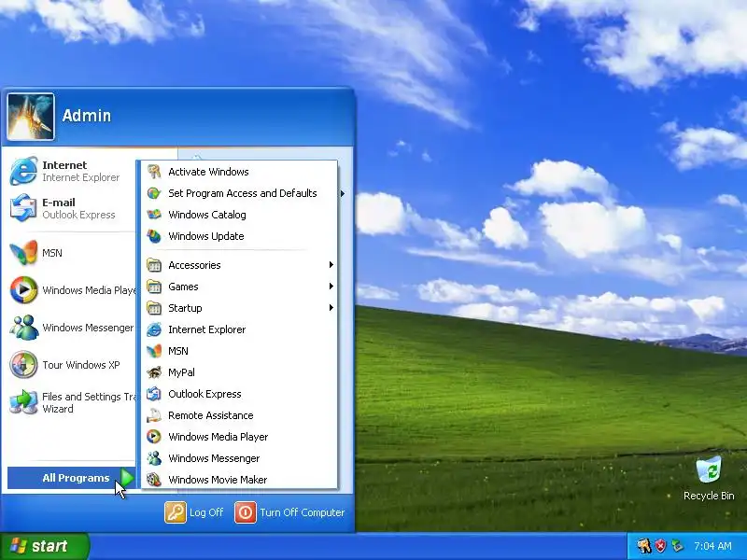Click the Recycle Bin label text

[709, 496]
